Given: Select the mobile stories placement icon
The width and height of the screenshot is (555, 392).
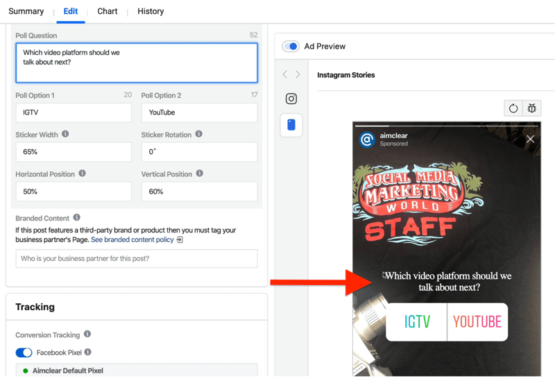Looking at the screenshot, I should [291, 125].
